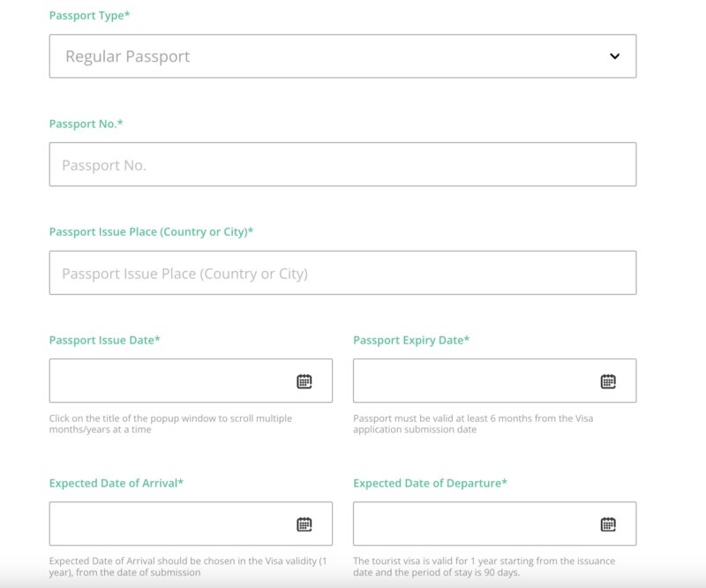This screenshot has width=706, height=588.
Task: Focus the Expected Date of Arrival box
Action: pos(168,524)
